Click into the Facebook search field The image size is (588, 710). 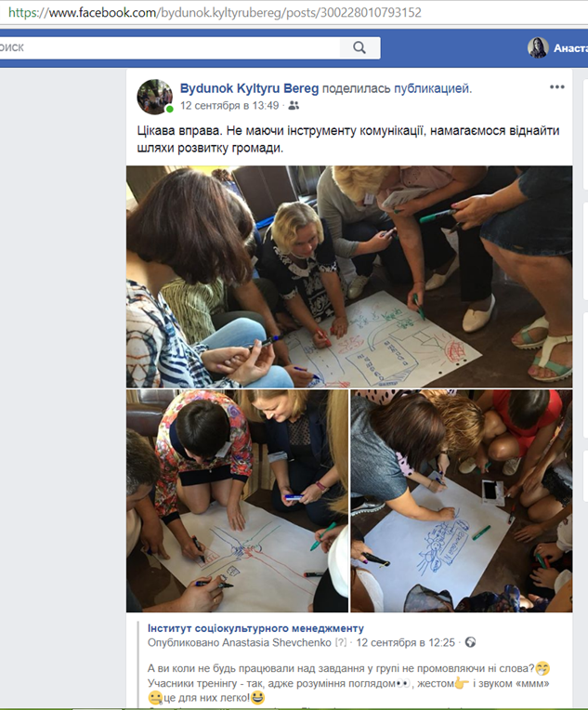coord(170,47)
